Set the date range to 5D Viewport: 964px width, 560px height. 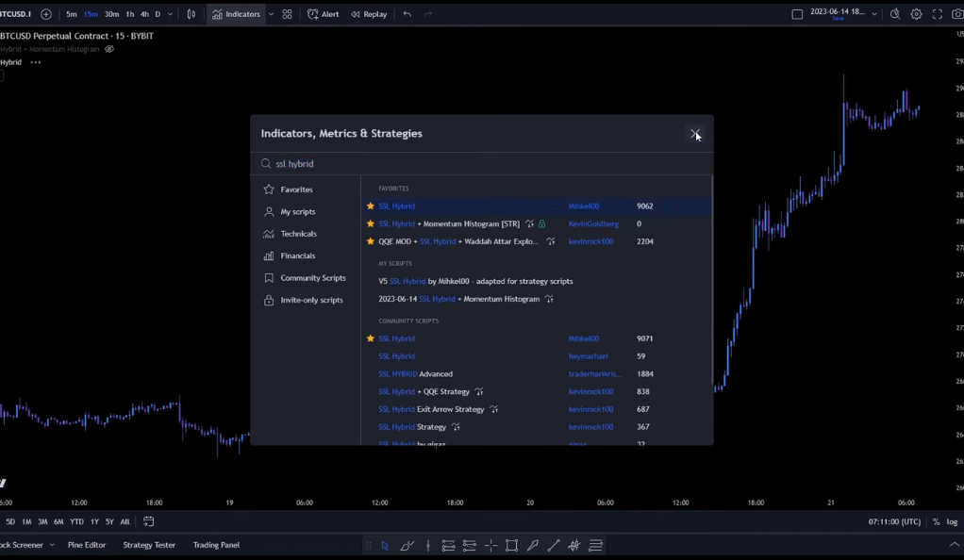click(10, 521)
